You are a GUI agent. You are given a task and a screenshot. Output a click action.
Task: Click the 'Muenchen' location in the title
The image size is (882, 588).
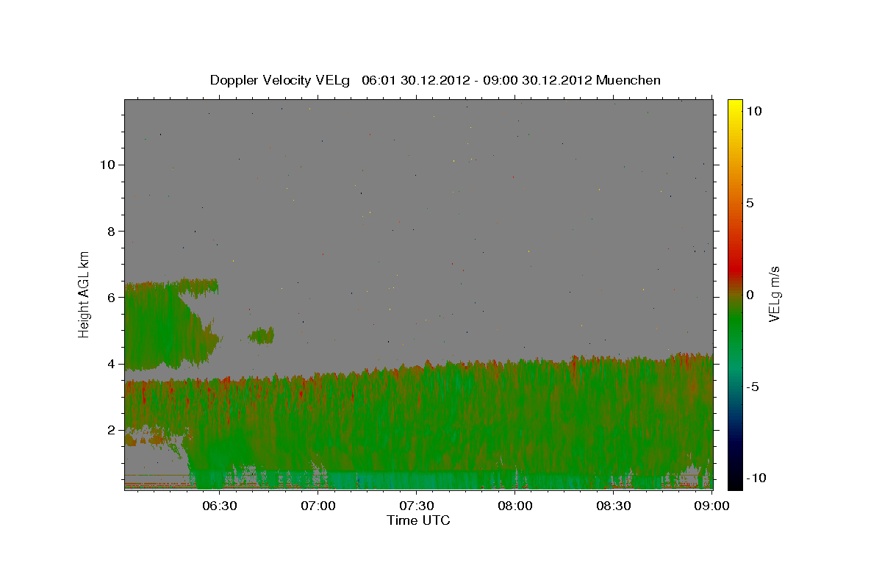click(x=628, y=80)
